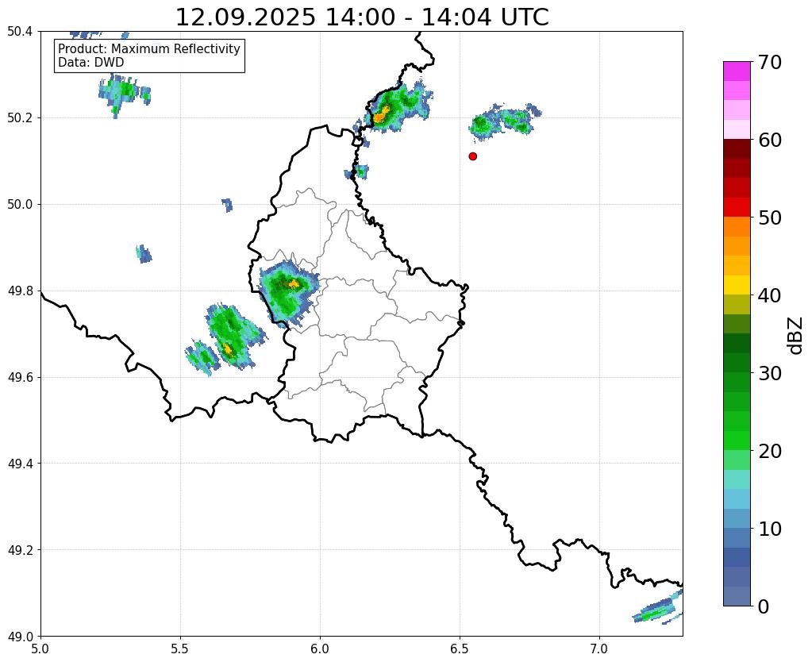Click the small echo near 50.08N 6.13E
Screen dimensions: 812x662
click(357, 171)
